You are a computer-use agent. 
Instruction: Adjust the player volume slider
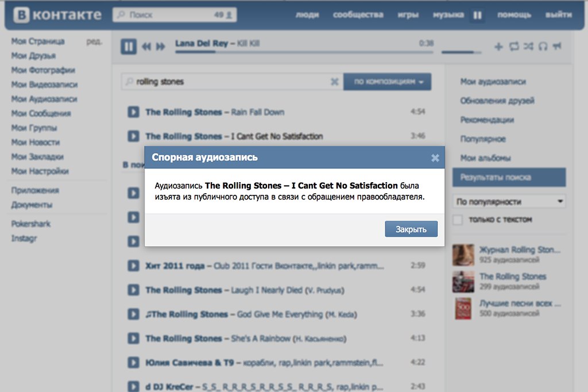(x=461, y=52)
